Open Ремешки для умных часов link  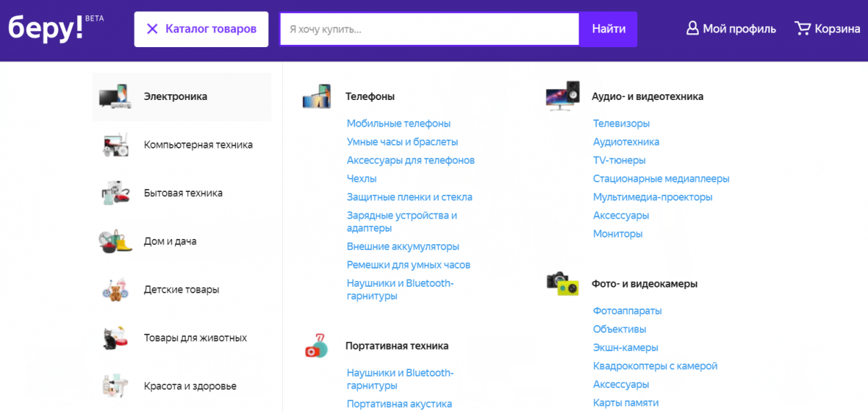tap(409, 265)
